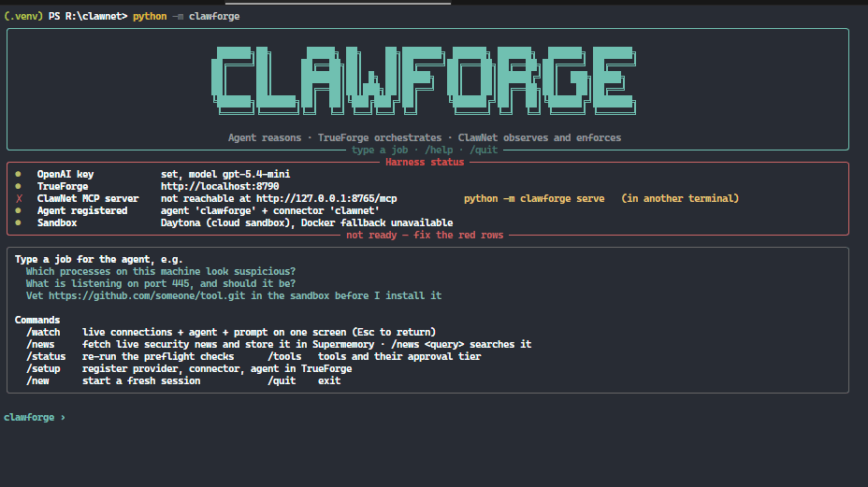Click 'Type a job for the agent, e.g.'
868x487 pixels.
tap(98, 259)
